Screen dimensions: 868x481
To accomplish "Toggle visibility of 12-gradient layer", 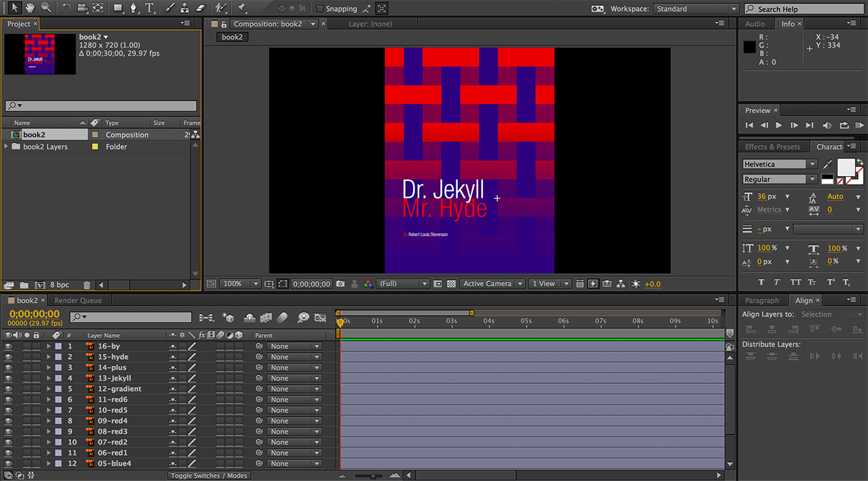I will pyautogui.click(x=9, y=389).
